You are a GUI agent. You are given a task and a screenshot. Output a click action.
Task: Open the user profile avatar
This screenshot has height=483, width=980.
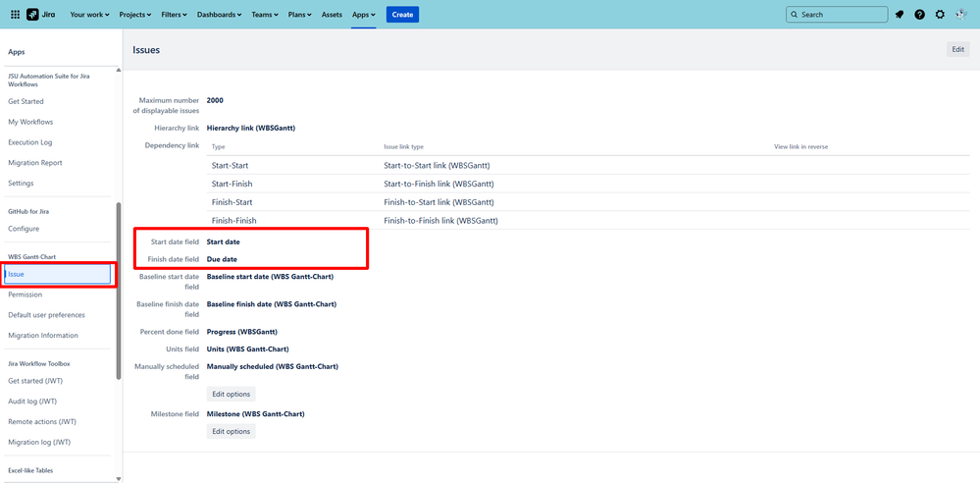(961, 15)
